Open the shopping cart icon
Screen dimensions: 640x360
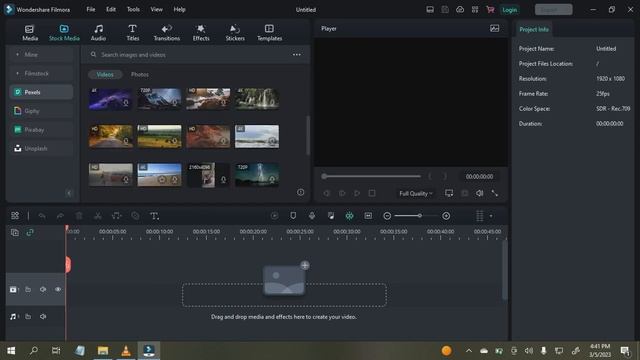490,9
